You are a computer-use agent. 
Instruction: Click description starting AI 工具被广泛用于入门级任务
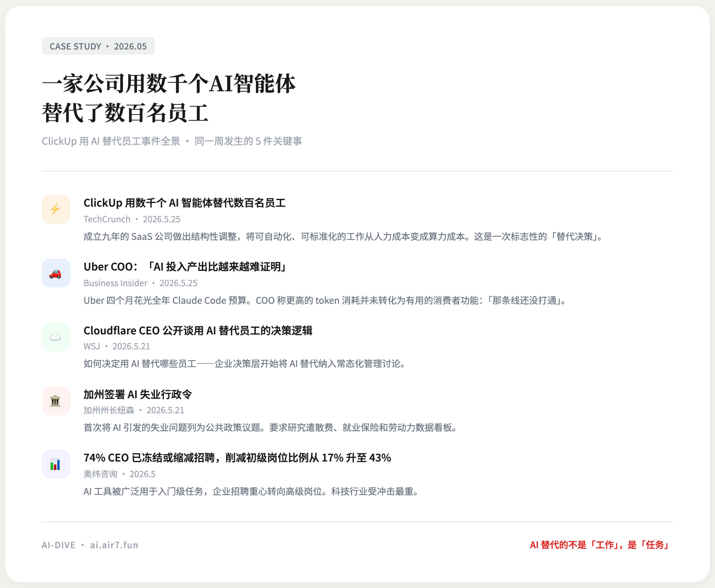point(252,491)
